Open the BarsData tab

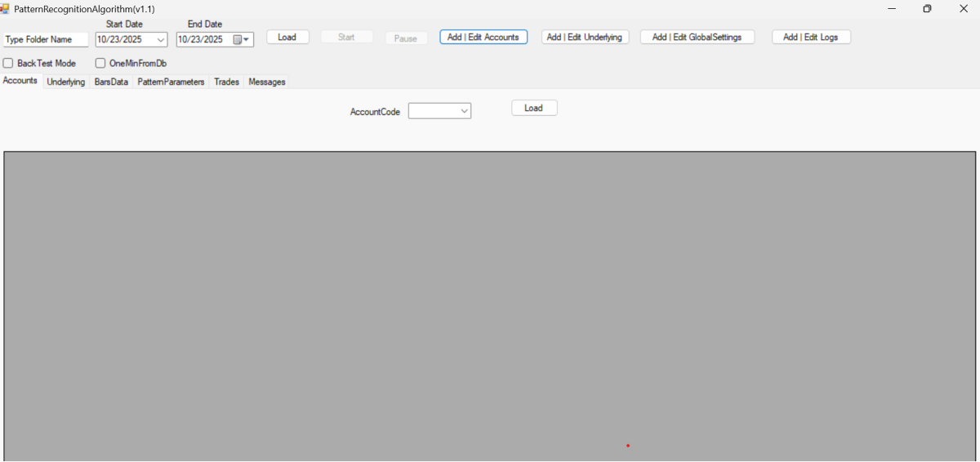[x=111, y=82]
